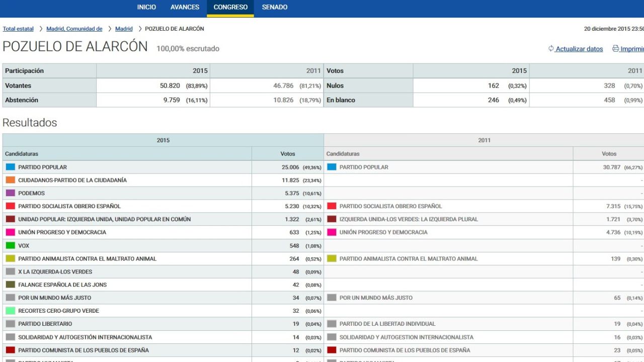Click Actualizar datos link
This screenshot has width=644, height=362.
[x=579, y=49]
